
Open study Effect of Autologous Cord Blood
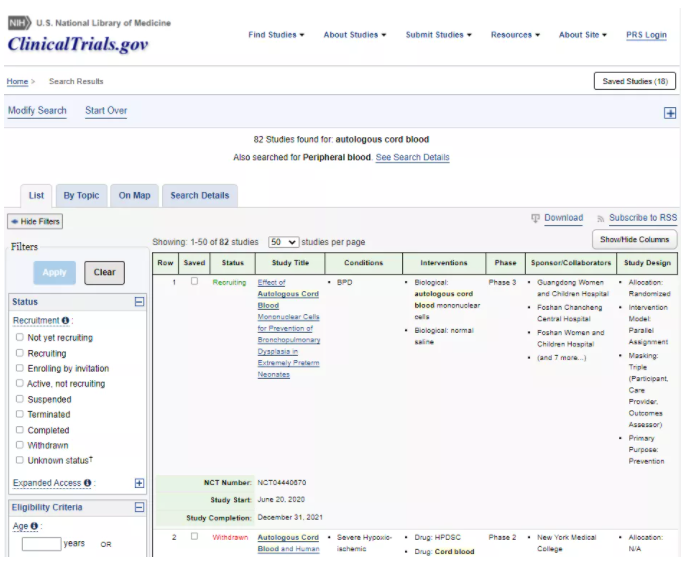pos(288,329)
